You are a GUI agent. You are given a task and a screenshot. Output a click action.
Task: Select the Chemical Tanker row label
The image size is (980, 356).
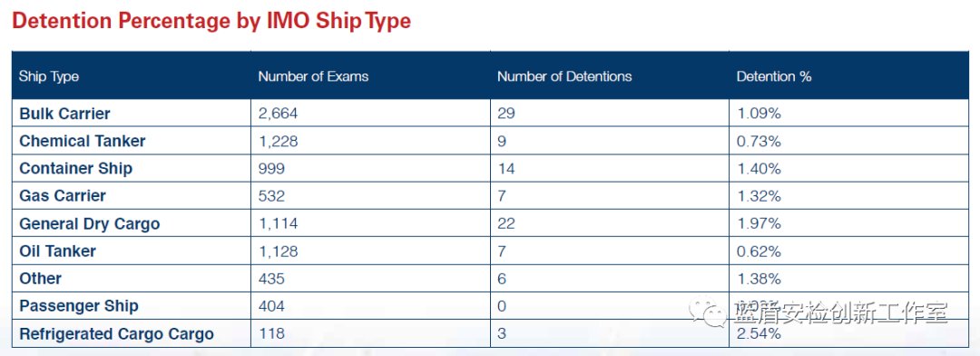[83, 142]
